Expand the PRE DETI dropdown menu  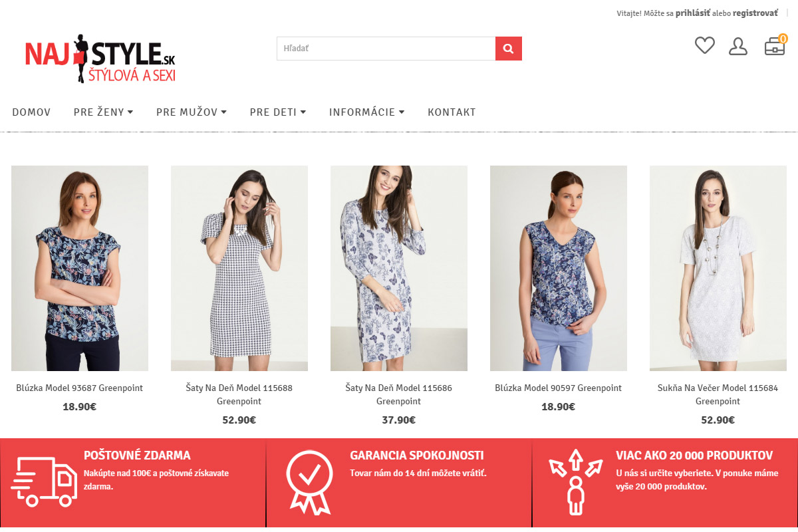tap(278, 112)
